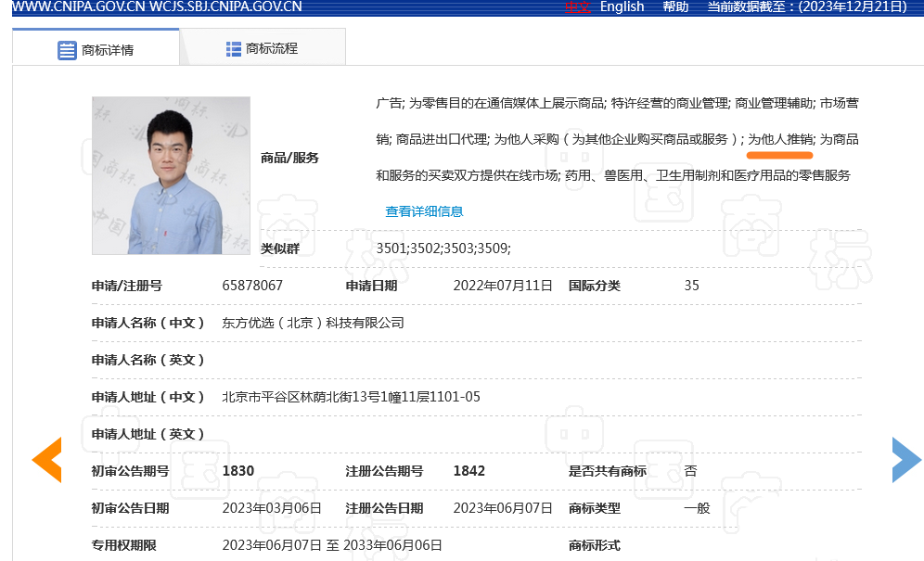Click the 商标详情 list icon
Image resolution: width=924 pixels, height=561 pixels.
tap(67, 50)
